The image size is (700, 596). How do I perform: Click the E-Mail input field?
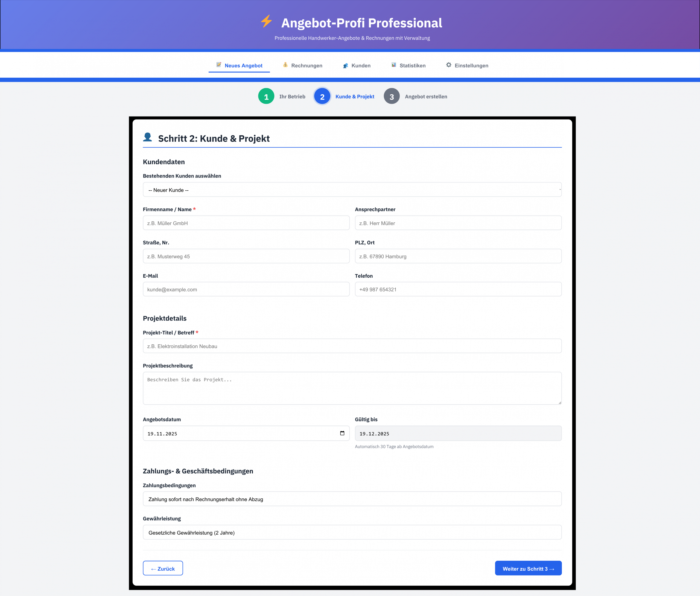[246, 289]
